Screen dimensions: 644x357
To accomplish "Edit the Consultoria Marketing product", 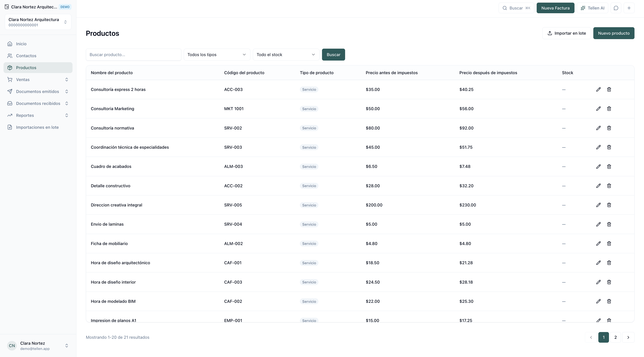I will tap(598, 109).
